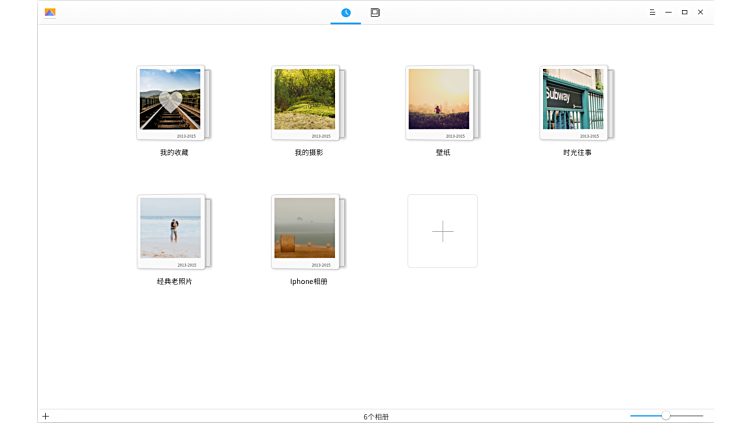Viewport: 752px width, 423px height.
Task: Adjust the thumbnail size zoom slider
Action: (x=666, y=415)
